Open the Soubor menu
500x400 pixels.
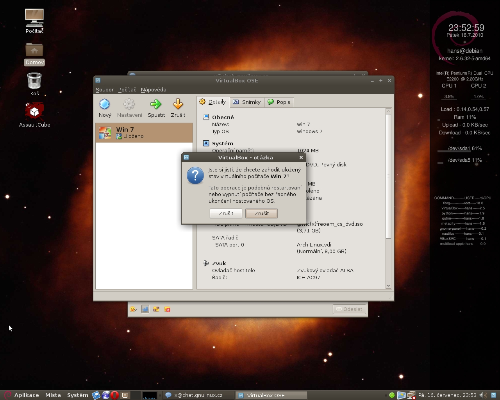click(x=104, y=90)
